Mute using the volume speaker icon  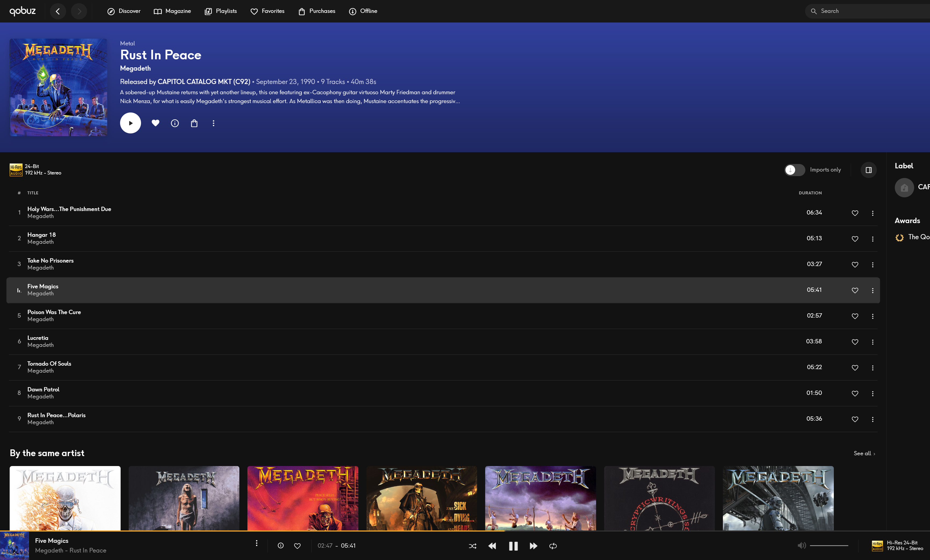[801, 545]
